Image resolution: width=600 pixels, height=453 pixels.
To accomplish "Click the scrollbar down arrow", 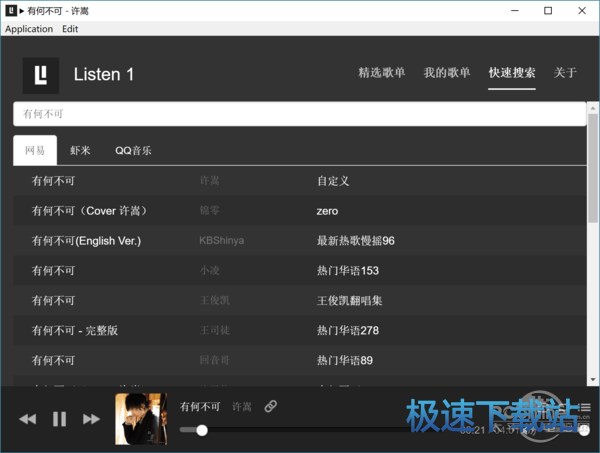I will [x=593, y=379].
